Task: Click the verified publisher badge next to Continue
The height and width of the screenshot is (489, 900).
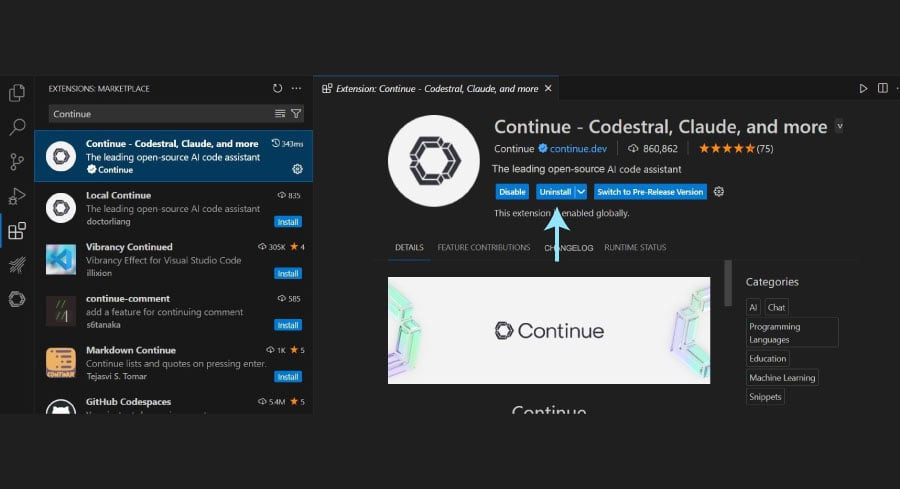Action: tap(542, 149)
